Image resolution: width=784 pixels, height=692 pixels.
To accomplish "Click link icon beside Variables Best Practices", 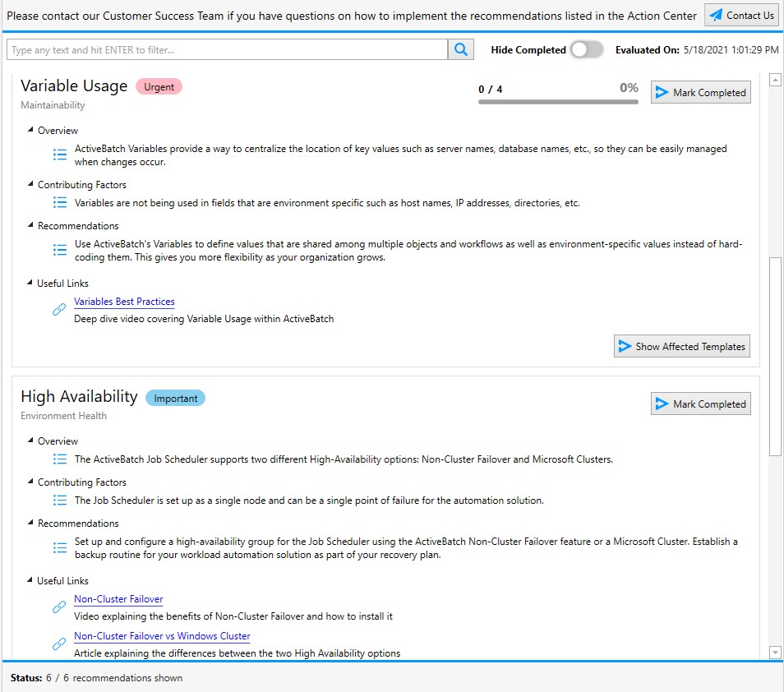I will pyautogui.click(x=59, y=310).
